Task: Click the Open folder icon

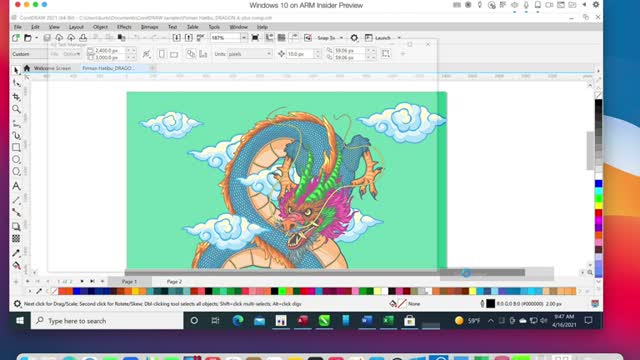Action: [27, 38]
